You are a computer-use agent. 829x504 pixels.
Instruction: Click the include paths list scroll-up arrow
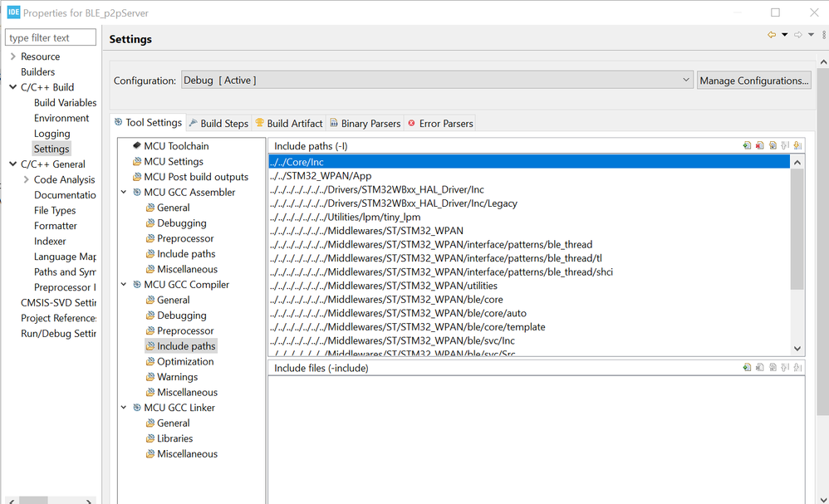coord(797,162)
